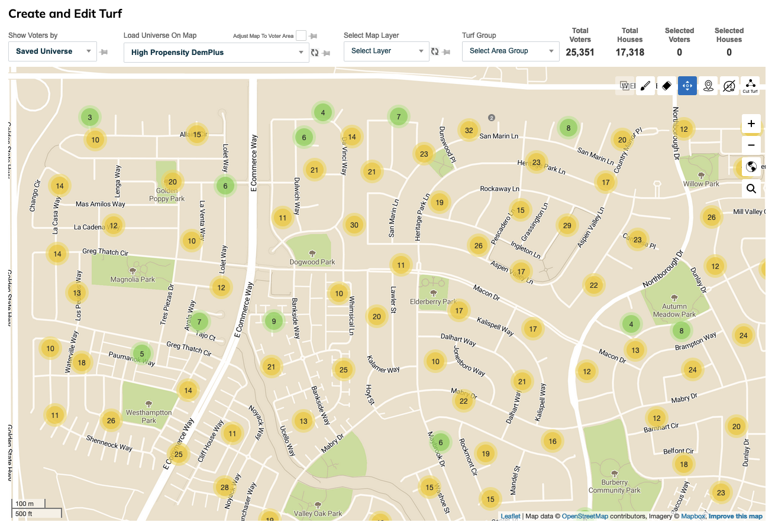
Task: Open the Select Layer dropdown
Action: click(386, 51)
